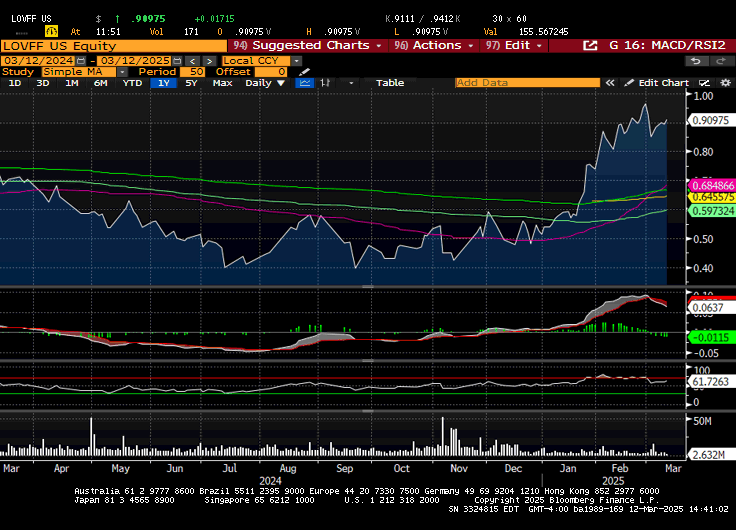Open the Suggested Charts menu
Viewport: 736px width, 530px height.
coord(307,46)
